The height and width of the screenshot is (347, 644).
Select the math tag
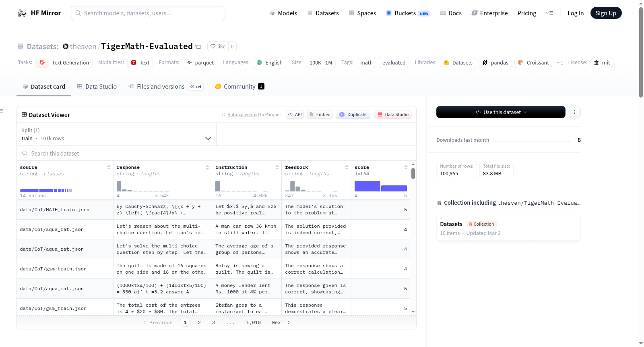[x=366, y=62]
